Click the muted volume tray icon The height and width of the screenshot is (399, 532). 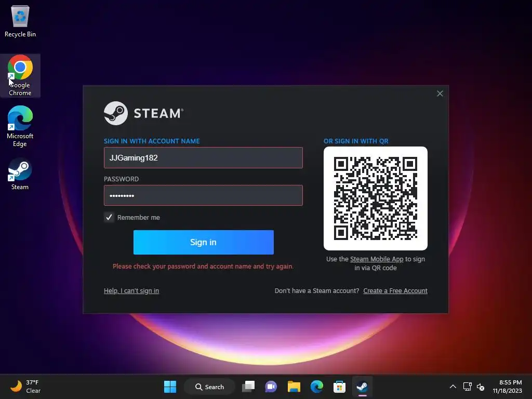click(481, 387)
